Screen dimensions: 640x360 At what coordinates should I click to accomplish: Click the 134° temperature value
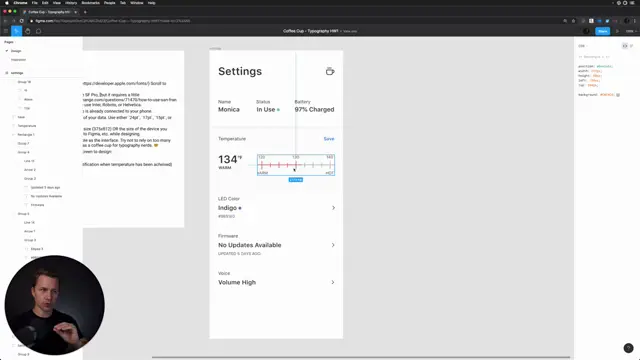230,159
